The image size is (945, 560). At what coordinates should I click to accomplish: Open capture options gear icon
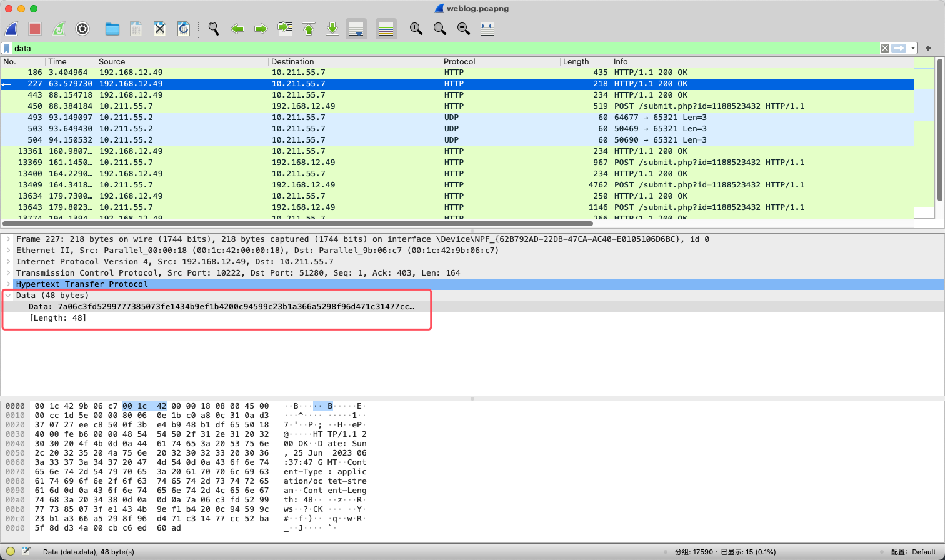pyautogui.click(x=82, y=29)
